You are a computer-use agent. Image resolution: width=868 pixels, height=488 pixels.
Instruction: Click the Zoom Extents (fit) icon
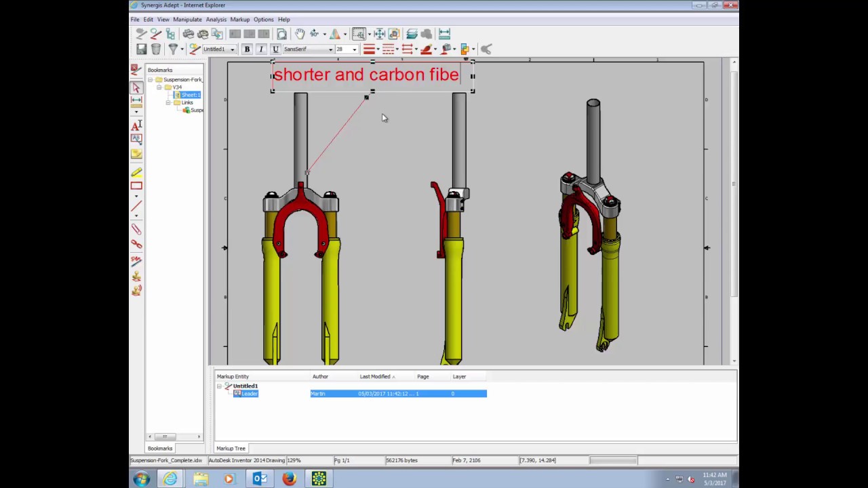[x=379, y=34]
